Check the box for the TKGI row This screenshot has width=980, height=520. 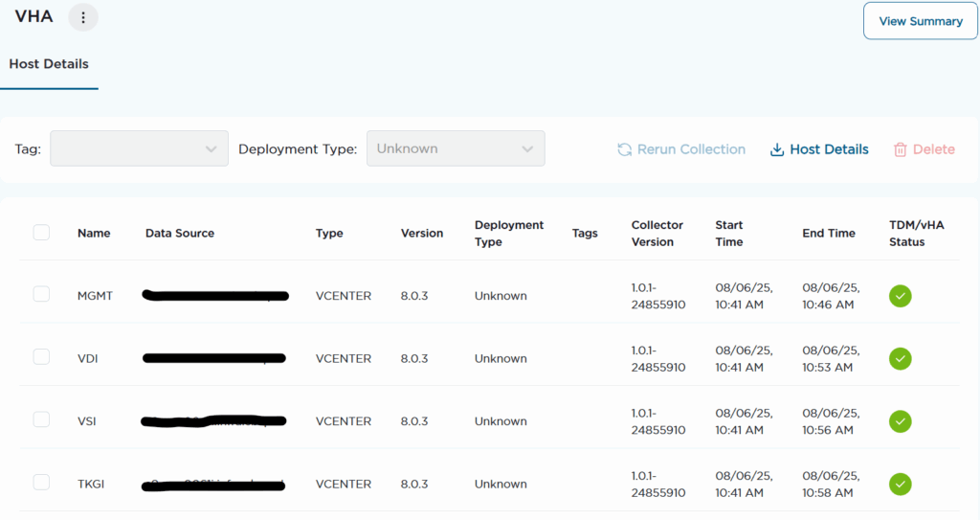pyautogui.click(x=41, y=482)
